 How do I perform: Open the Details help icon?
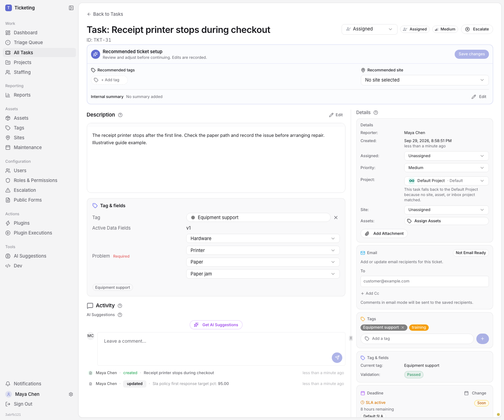(x=376, y=112)
